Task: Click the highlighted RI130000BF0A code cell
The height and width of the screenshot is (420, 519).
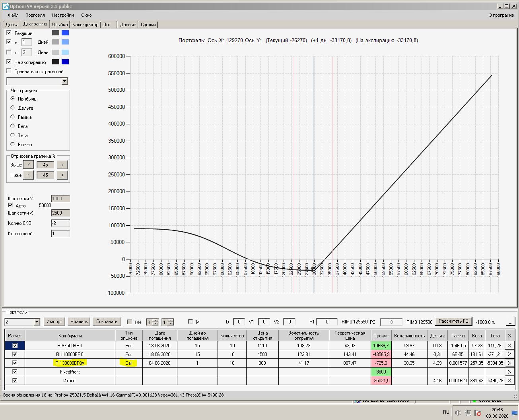Action: pos(70,363)
